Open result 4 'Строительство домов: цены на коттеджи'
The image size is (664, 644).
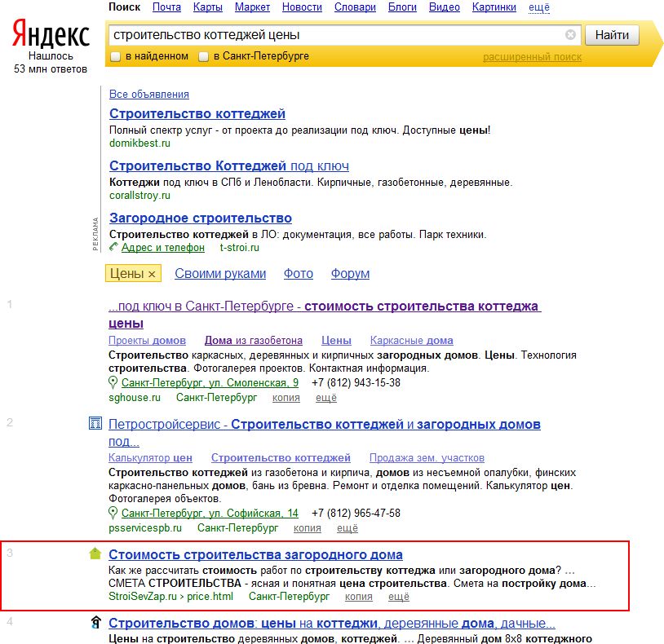(x=332, y=623)
